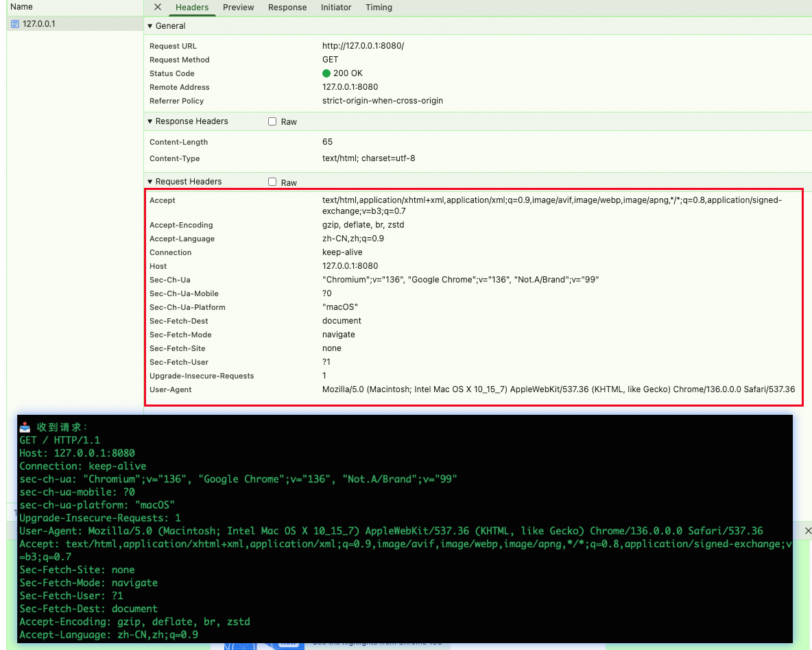Click the Request URL value http://127.0.0.1:8080/
This screenshot has height=650, width=812.
pyautogui.click(x=363, y=45)
